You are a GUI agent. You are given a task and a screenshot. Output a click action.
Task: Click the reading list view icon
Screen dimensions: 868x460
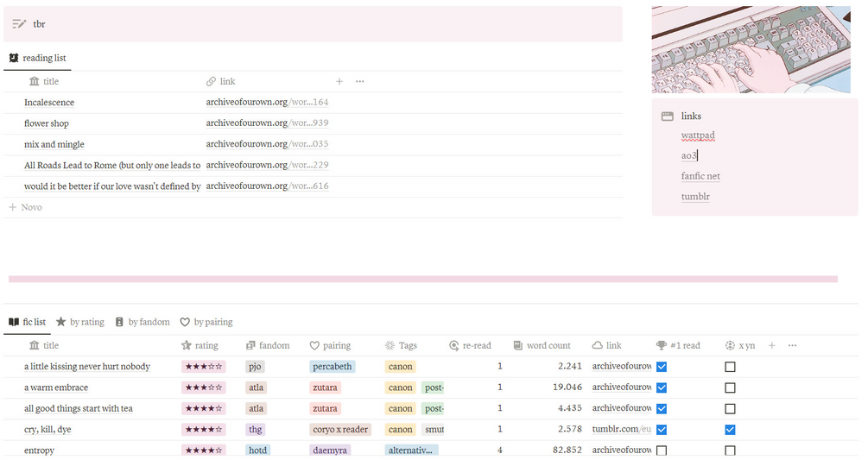[14, 58]
